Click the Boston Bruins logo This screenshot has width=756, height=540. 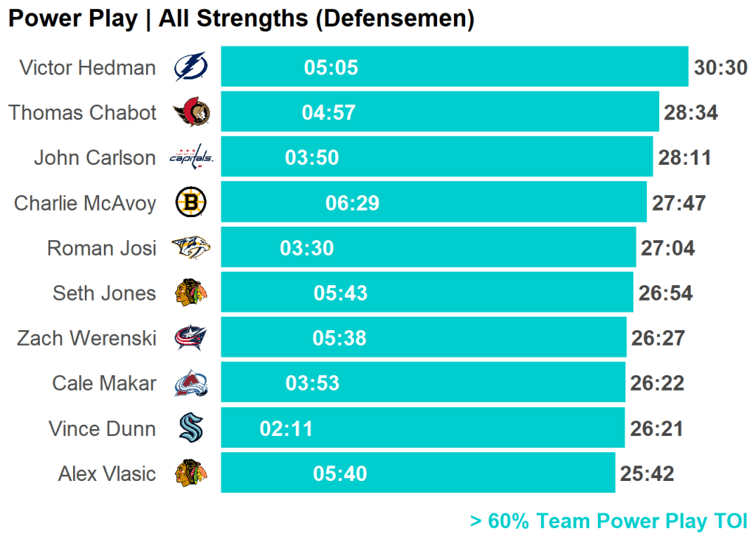tap(190, 202)
